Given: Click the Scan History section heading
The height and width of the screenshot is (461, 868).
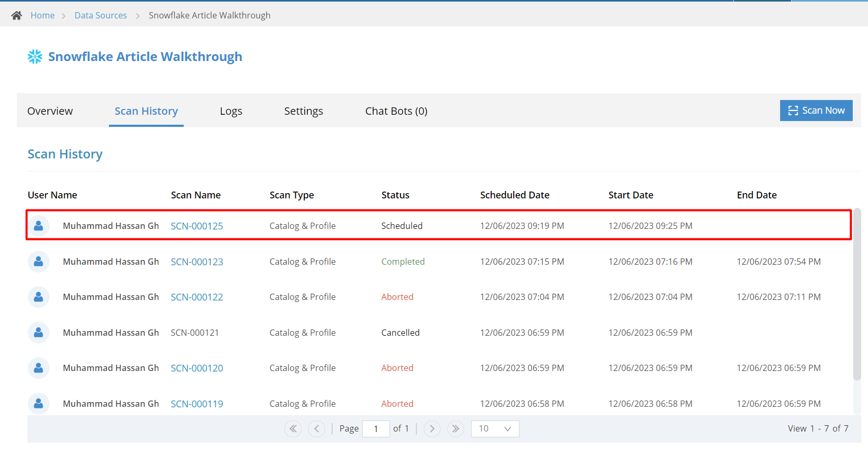Looking at the screenshot, I should (65, 154).
